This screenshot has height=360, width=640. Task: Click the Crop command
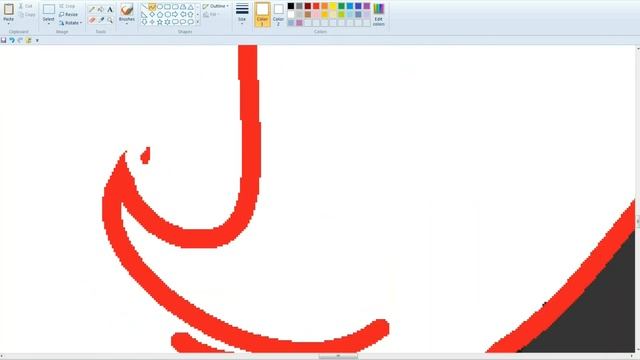[x=67, y=6]
